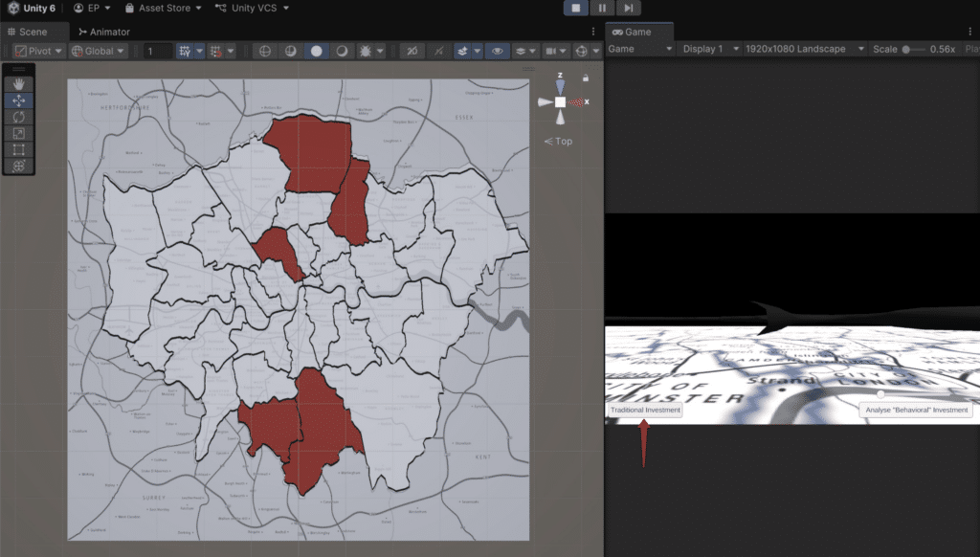Select the Transform tool
Viewport: 980px width, 557px height.
coord(19,166)
